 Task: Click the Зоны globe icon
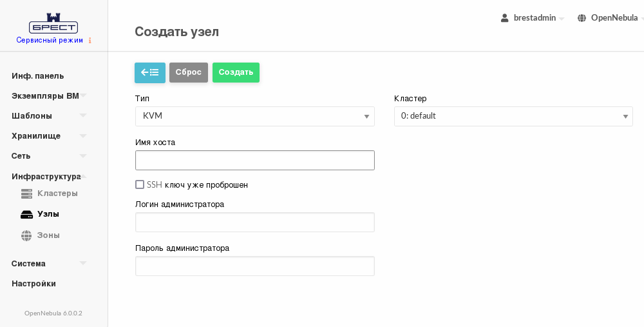(x=26, y=235)
